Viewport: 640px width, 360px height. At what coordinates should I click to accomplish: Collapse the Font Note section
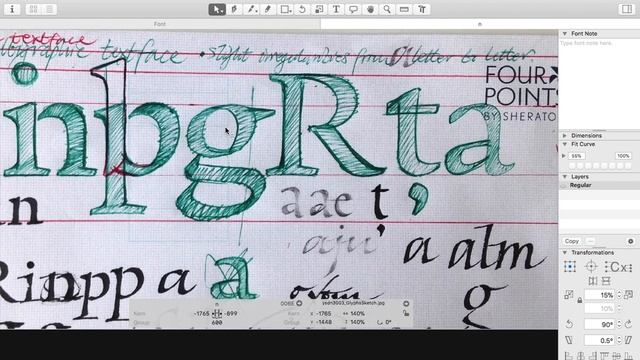[565, 33]
